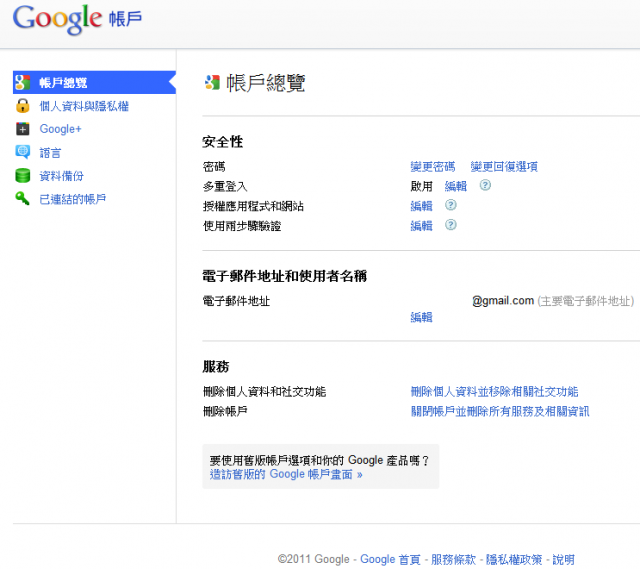Click the globe speech bubble icon for 語言
Viewport: 640px width, 569px height.
tap(22, 152)
